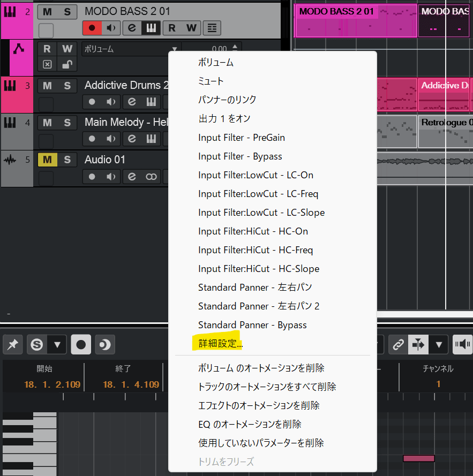Solo the Addictive Drums 2 track

67,86
